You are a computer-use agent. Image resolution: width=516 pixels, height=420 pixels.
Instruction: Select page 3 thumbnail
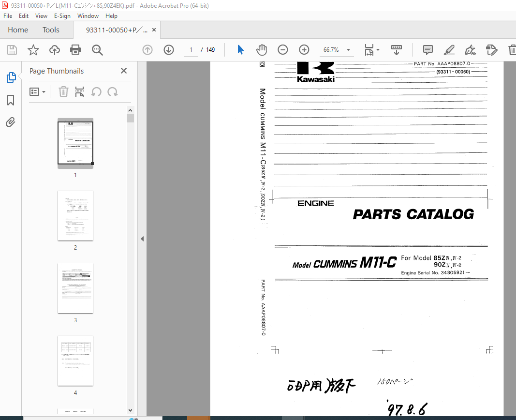pyautogui.click(x=75, y=288)
